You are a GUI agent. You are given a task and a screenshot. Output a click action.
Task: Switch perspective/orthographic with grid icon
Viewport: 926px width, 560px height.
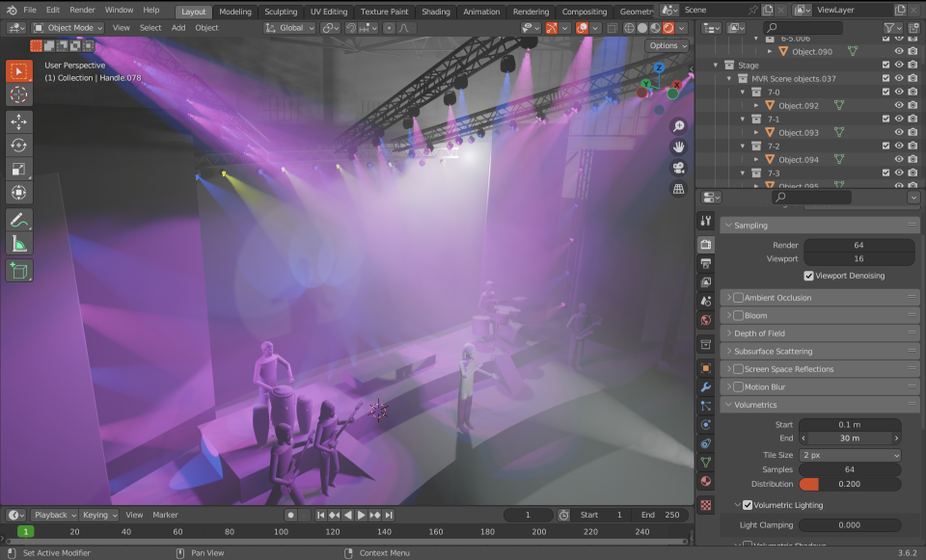678,189
